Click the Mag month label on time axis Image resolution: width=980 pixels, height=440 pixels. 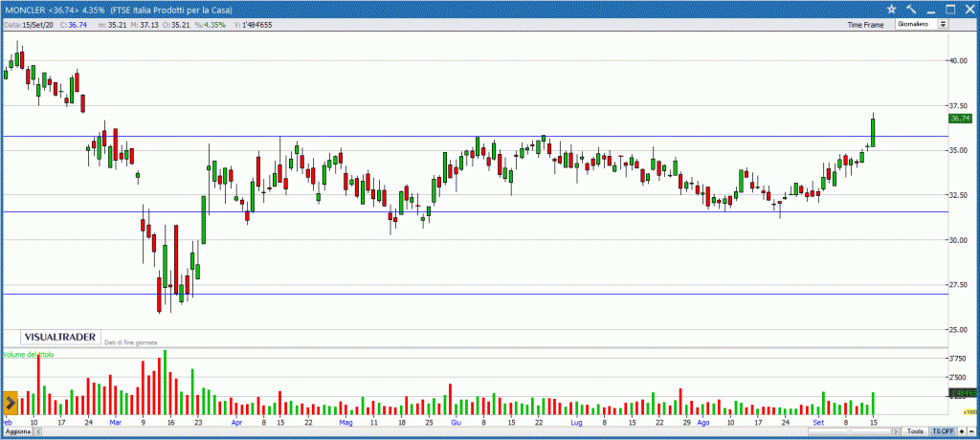[345, 423]
